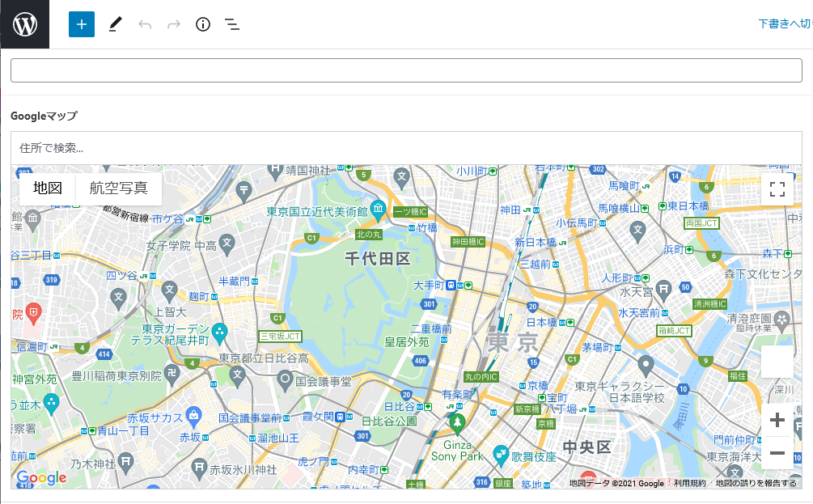Click the 東京ガーデンテラス紀尾井町 marker
Image resolution: width=813 pixels, height=504 pixels.
(x=220, y=332)
